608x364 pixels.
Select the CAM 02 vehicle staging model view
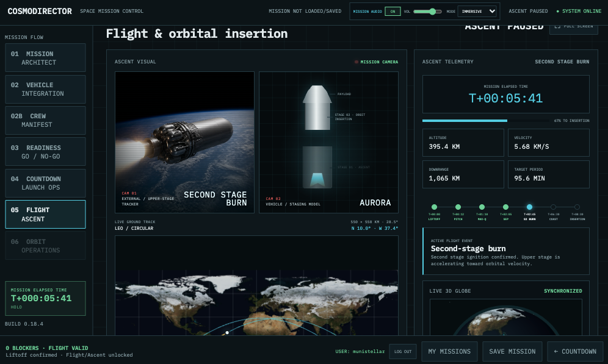pos(329,142)
